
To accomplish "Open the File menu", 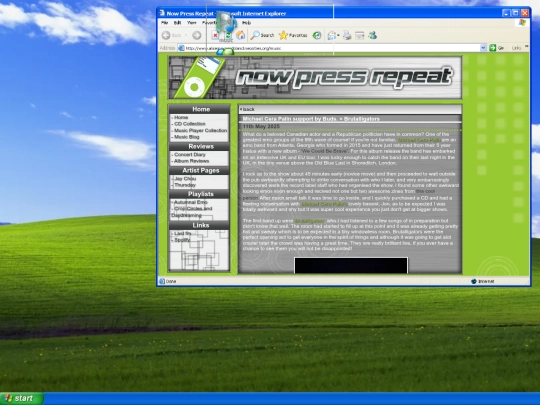I will [x=165, y=23].
